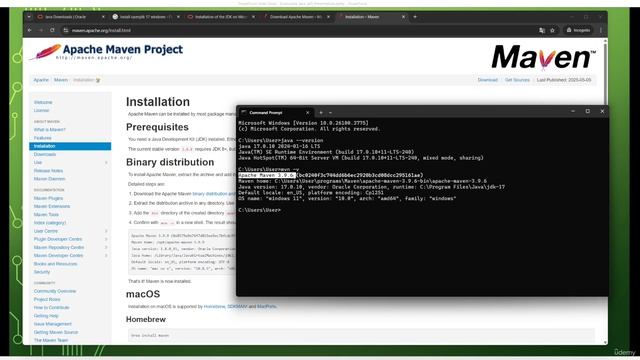Screen dimensions: 640x360
Task: Open Issue Management in the sidebar
Action: click(x=53, y=324)
